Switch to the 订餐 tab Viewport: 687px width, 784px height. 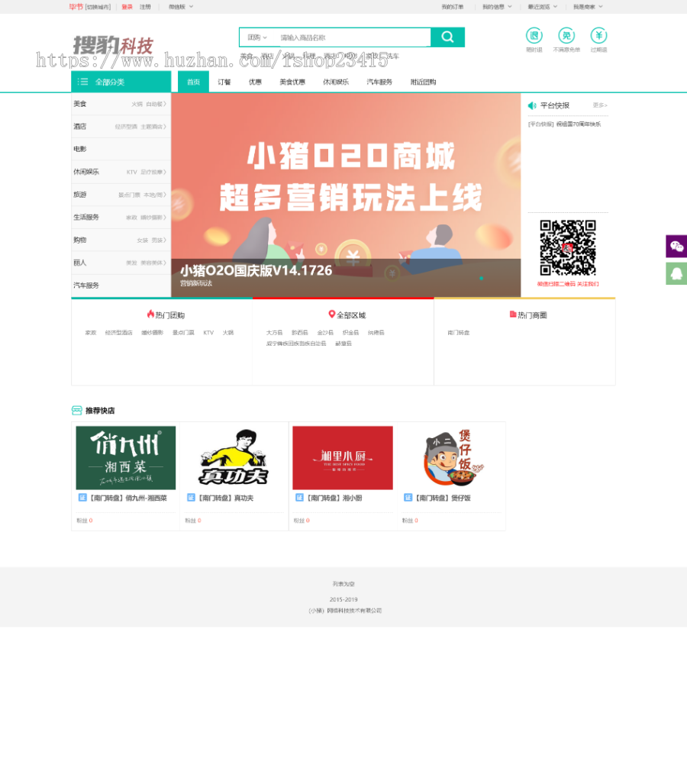click(224, 82)
